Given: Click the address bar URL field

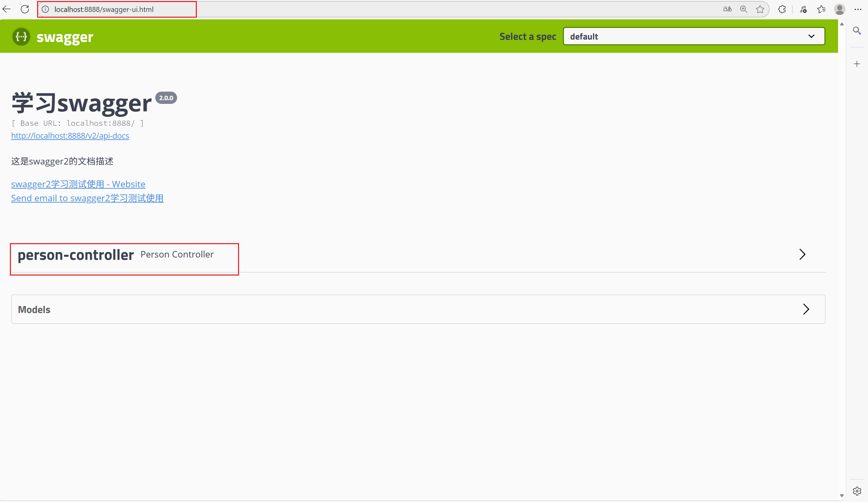Looking at the screenshot, I should 104,9.
